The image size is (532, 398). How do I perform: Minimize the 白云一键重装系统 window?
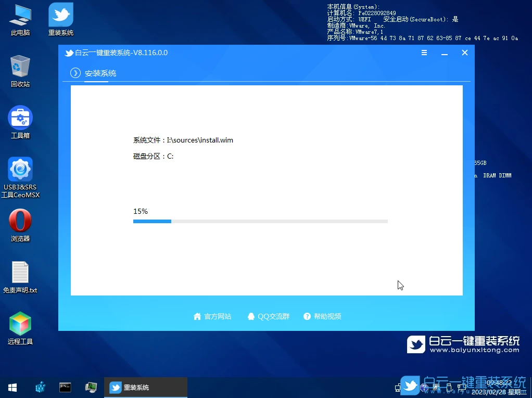point(445,53)
